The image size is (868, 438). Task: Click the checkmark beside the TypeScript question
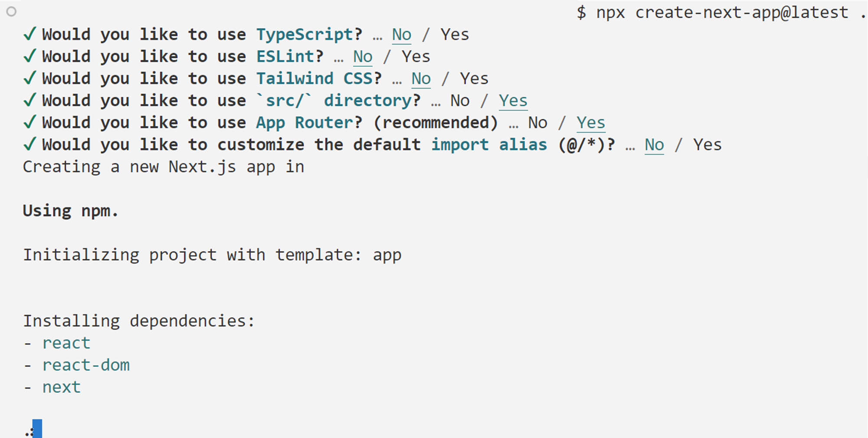point(29,34)
